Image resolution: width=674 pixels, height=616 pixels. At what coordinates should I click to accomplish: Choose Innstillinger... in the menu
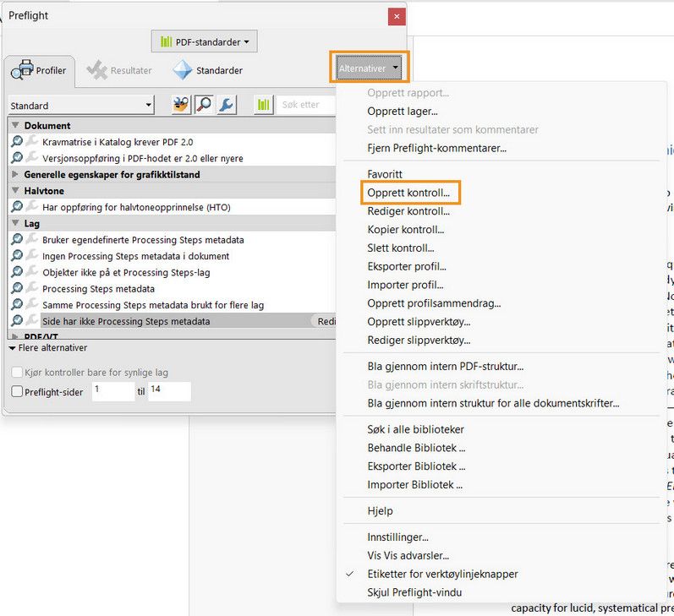(x=397, y=537)
